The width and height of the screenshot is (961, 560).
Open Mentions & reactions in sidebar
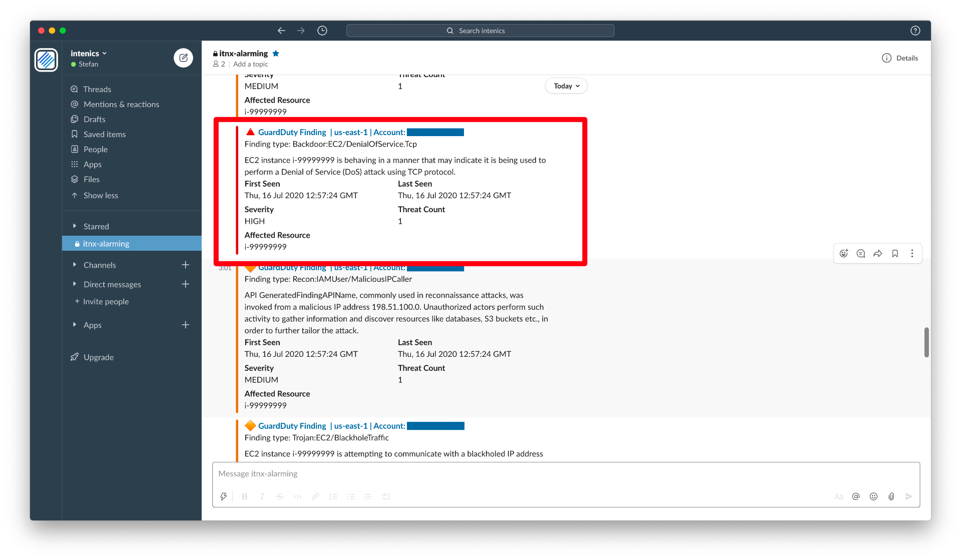(121, 104)
